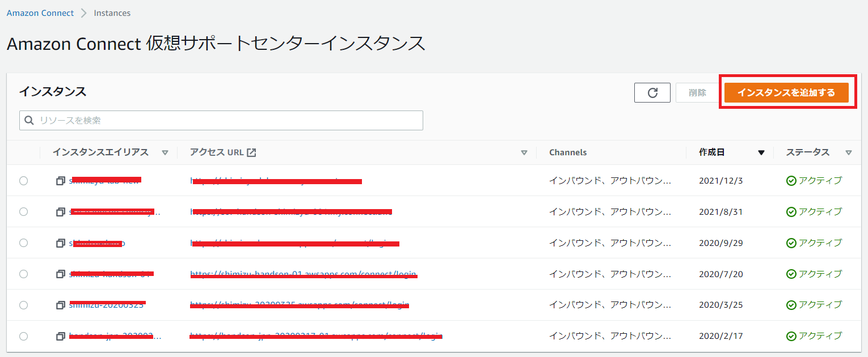The width and height of the screenshot is (868, 357).
Task: Open access URL link in 2020/3/25 row
Action: [x=300, y=305]
